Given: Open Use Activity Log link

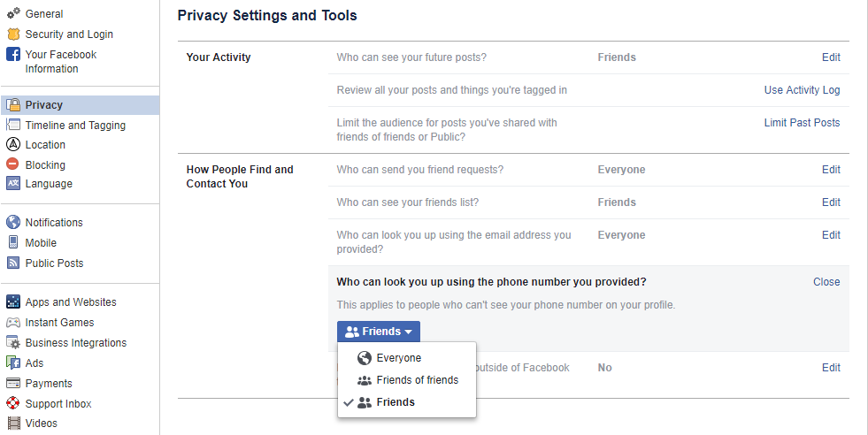Looking at the screenshot, I should coord(802,90).
